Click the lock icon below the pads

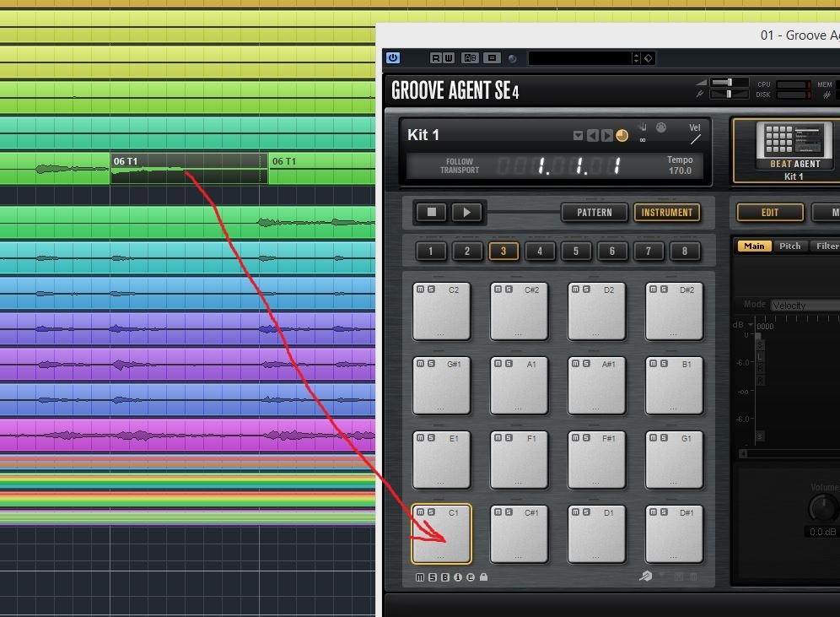(x=483, y=578)
